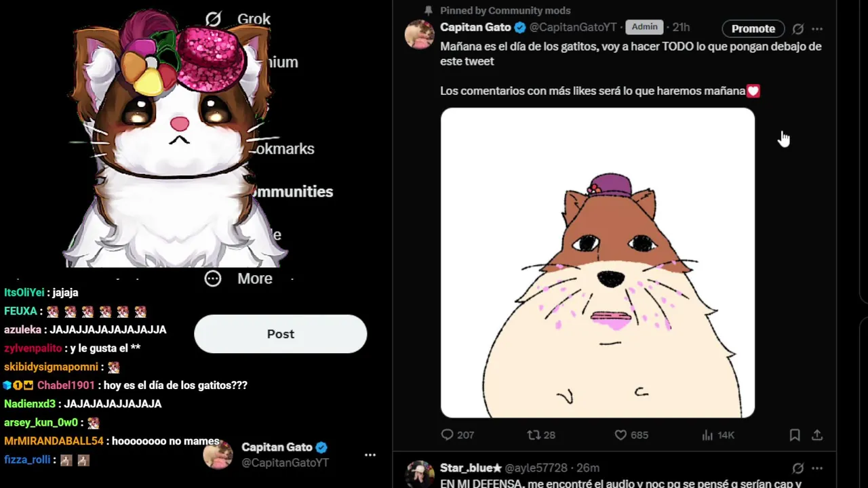Viewport: 868px width, 488px height.
Task: View post analytics showing 14K views
Action: tap(707, 435)
